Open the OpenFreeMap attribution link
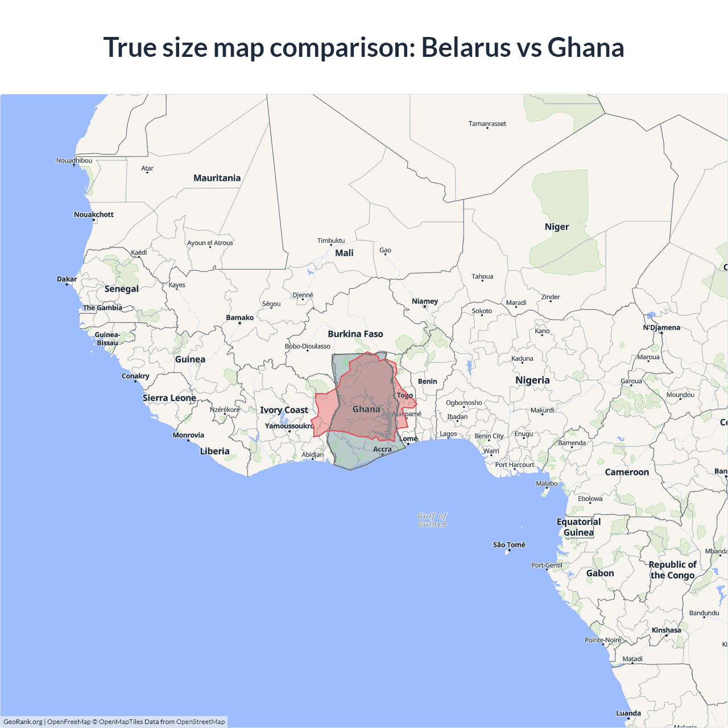The image size is (728, 728). [69, 722]
